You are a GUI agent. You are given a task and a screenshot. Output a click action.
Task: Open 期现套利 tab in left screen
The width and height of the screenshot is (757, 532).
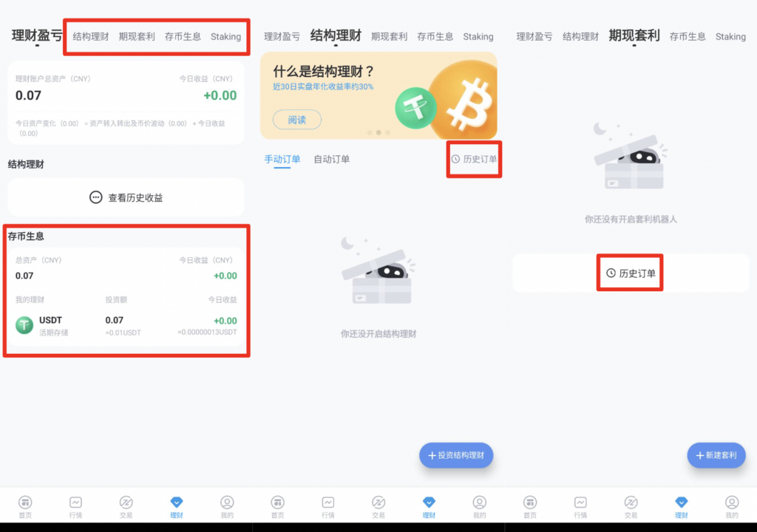pos(137,37)
